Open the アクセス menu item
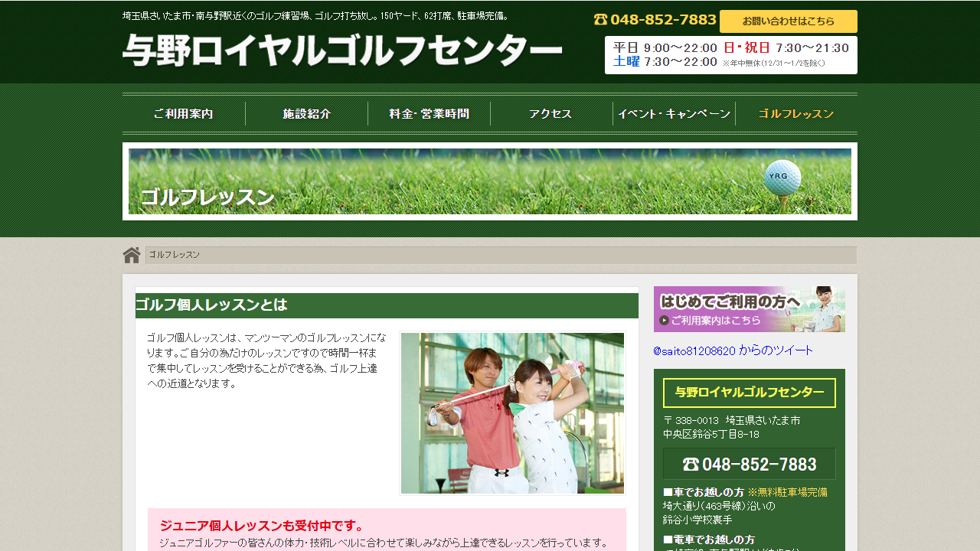This screenshot has width=980, height=551. (551, 114)
